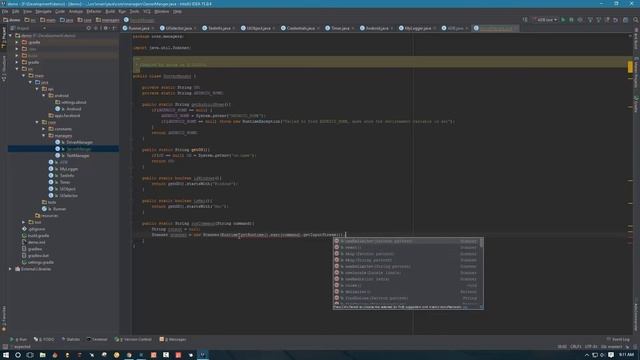Expand the .gradle folder
The width and height of the screenshot is (640, 360).
(17, 42)
